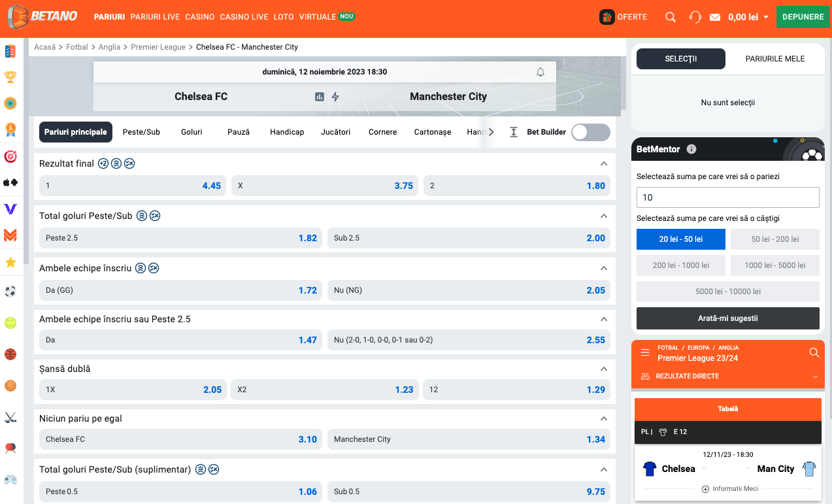Viewport: 832px width, 504px height.
Task: Select the ice hockey sticks icon
Action: (10, 417)
